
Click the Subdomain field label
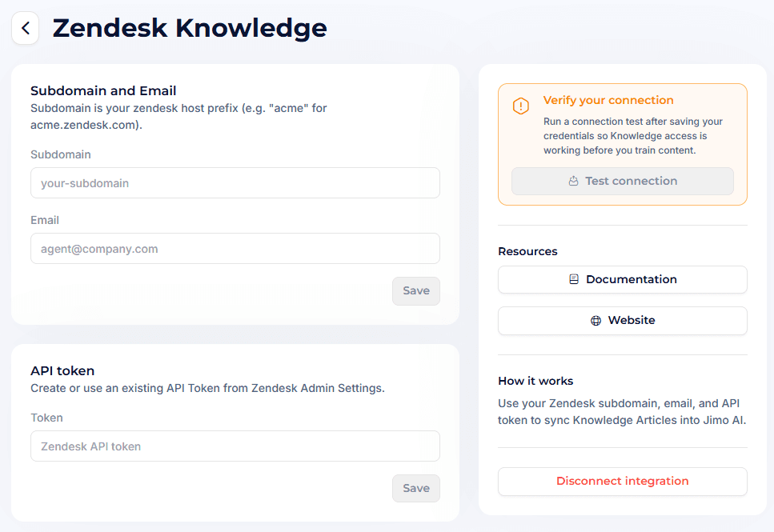pos(61,154)
